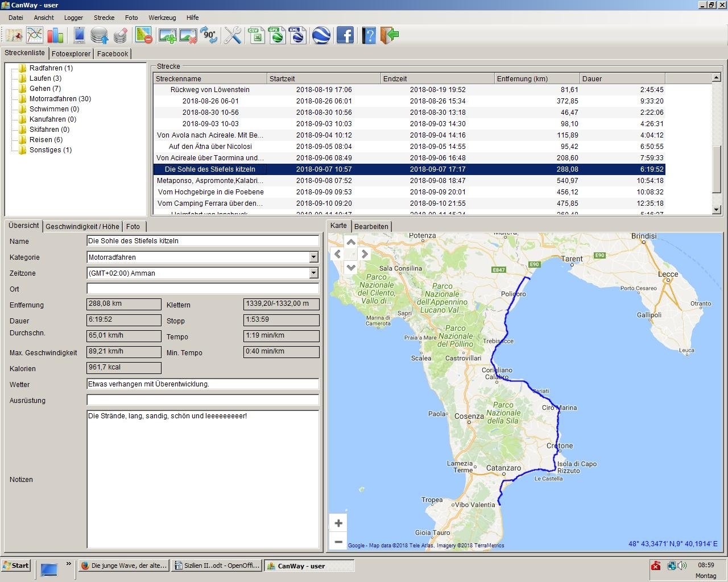Open the Strecke menu
Viewport: 728px width, 582px height.
[x=104, y=18]
